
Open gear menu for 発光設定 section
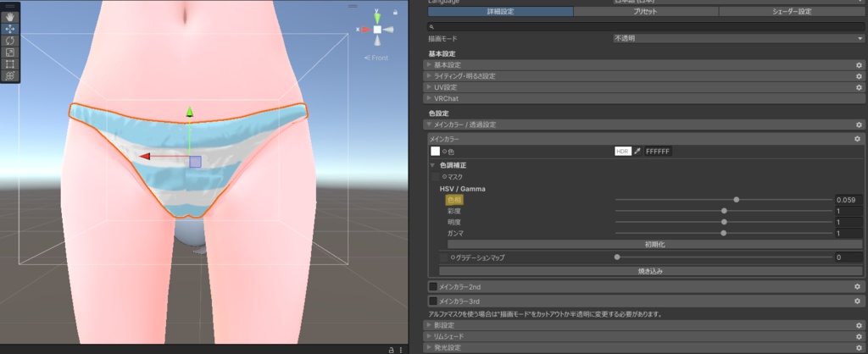860,348
